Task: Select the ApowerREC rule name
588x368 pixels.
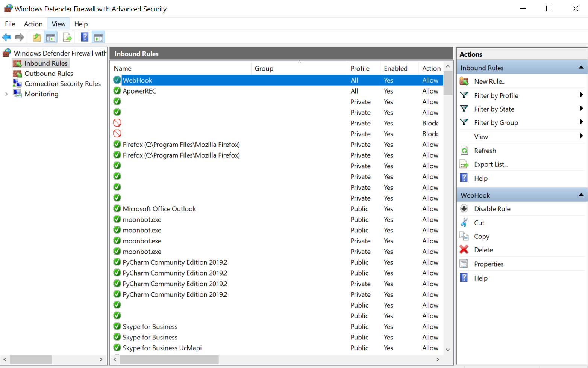Action: tap(139, 91)
